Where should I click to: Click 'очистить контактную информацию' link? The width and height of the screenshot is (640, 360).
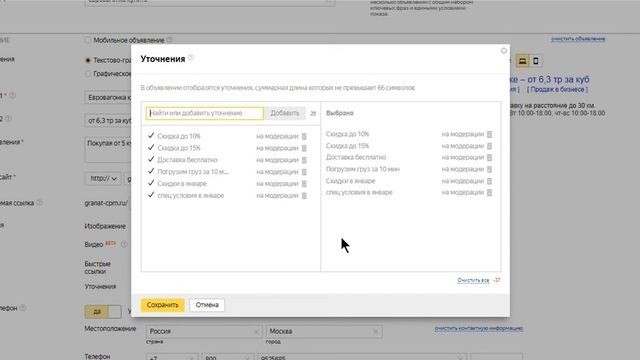pyautogui.click(x=478, y=328)
